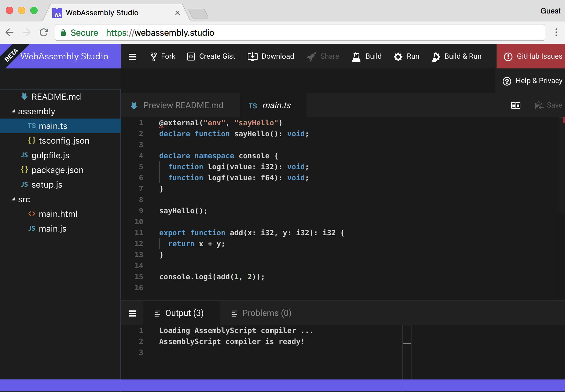565x392 pixels.
Task: Collapse the assembly folder
Action: pos(13,112)
